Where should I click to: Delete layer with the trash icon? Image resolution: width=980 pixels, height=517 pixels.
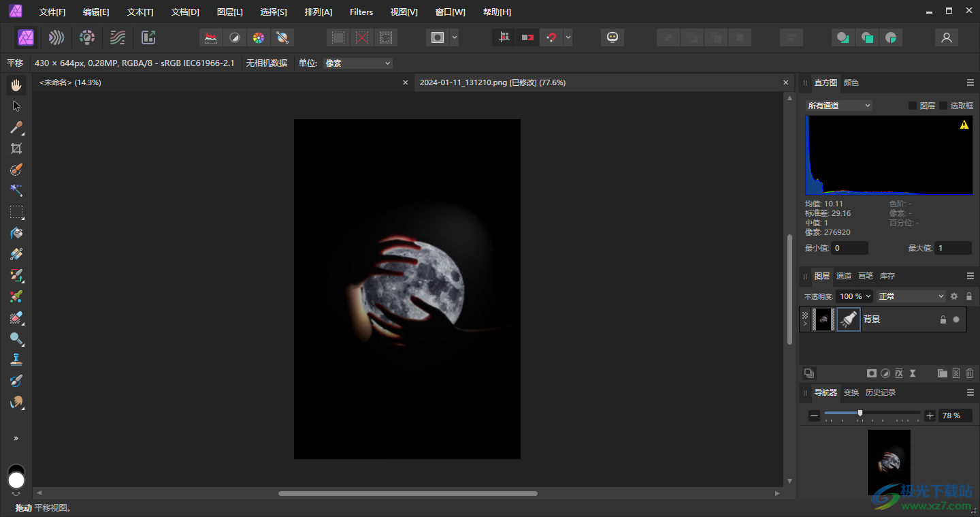pos(970,373)
